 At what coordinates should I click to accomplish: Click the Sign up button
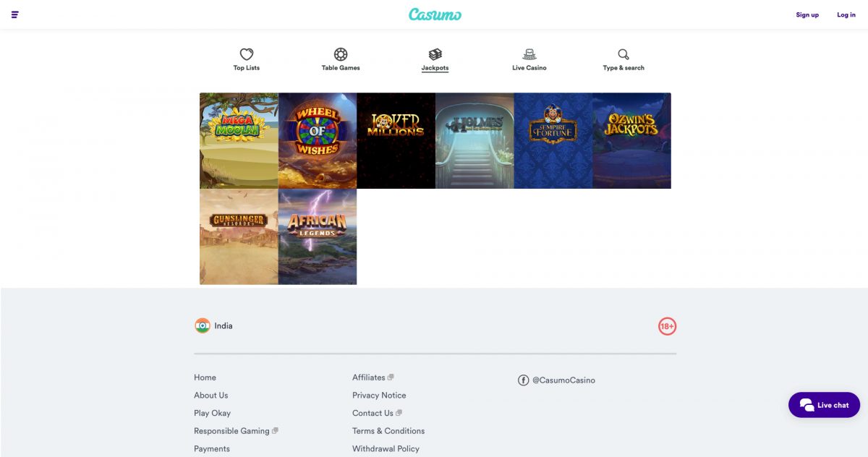click(807, 15)
